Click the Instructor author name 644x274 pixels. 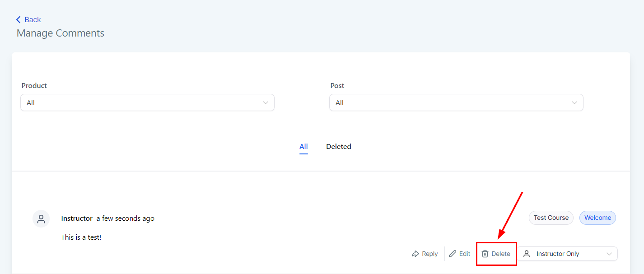(x=77, y=218)
